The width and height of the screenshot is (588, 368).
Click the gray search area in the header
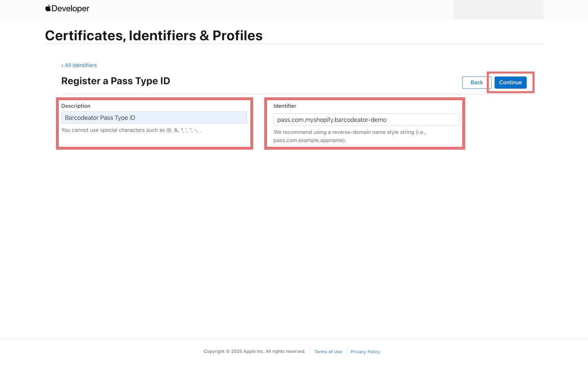click(x=498, y=9)
